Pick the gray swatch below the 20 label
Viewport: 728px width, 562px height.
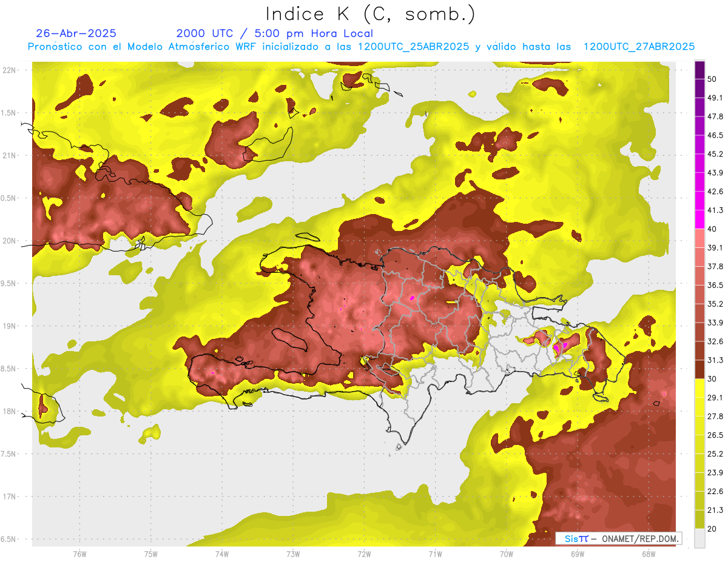(x=699, y=538)
